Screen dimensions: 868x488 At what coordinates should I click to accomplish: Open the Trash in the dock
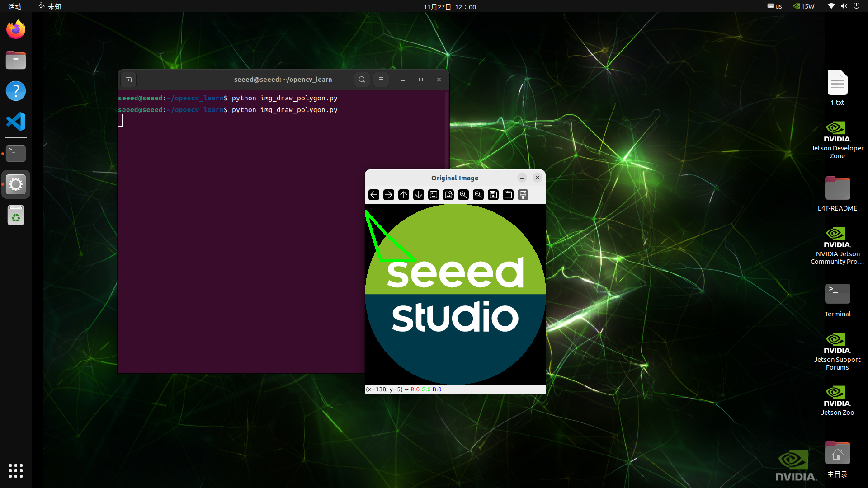[16, 215]
